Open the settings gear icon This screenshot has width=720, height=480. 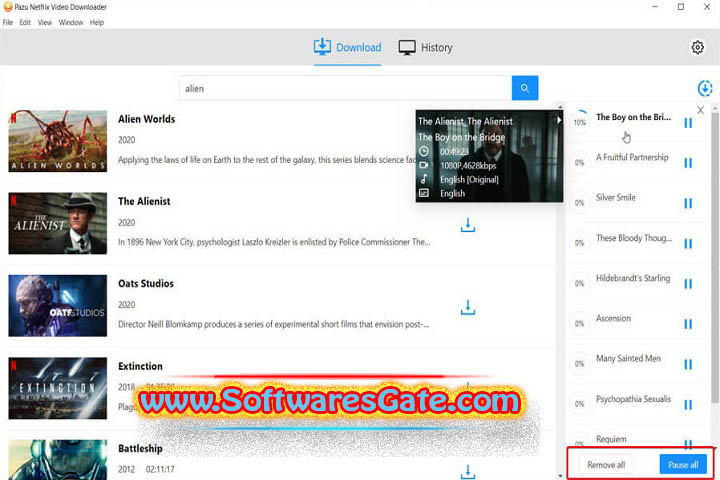(697, 47)
